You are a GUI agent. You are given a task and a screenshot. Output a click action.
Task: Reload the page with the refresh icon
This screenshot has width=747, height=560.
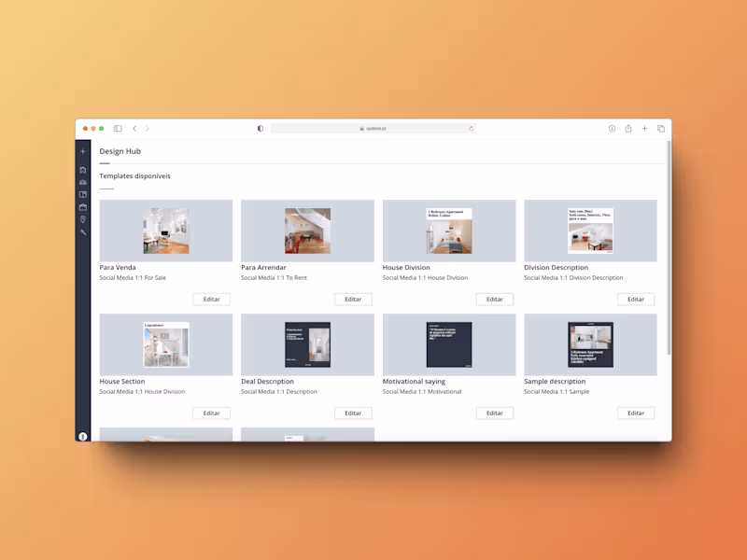coord(471,129)
